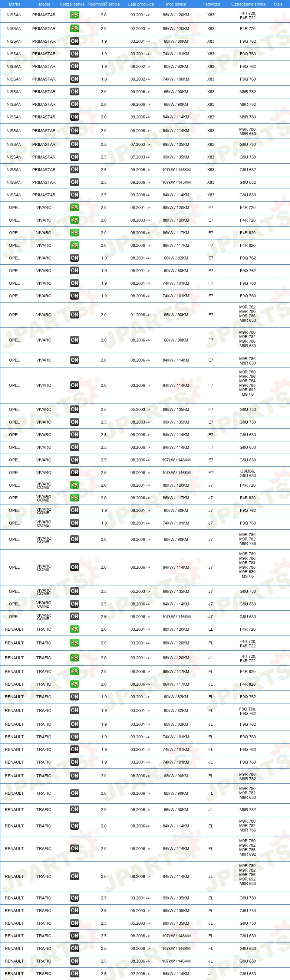Click ON icon, Vivaro Combi 66kW/90KM row
Viewport: 290px width, 980px height.
pyautogui.click(x=75, y=539)
